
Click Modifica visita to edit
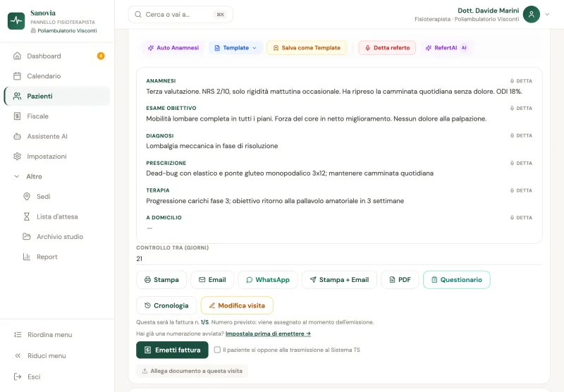(237, 306)
